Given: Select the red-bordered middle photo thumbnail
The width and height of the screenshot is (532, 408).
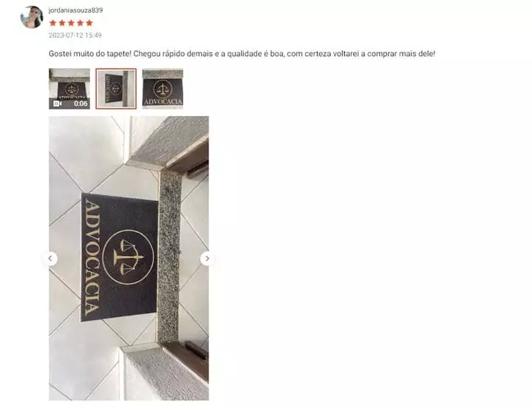Looking at the screenshot, I should click(116, 89).
